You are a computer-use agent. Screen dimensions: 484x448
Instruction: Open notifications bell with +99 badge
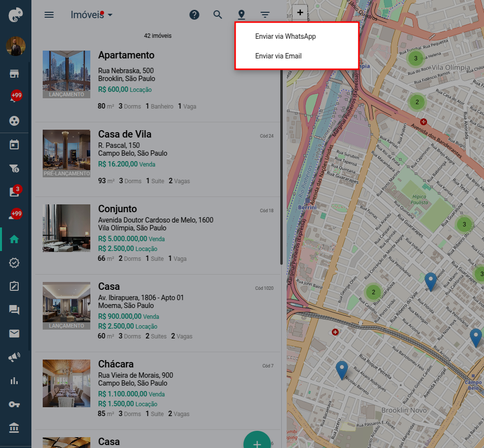tap(15, 96)
